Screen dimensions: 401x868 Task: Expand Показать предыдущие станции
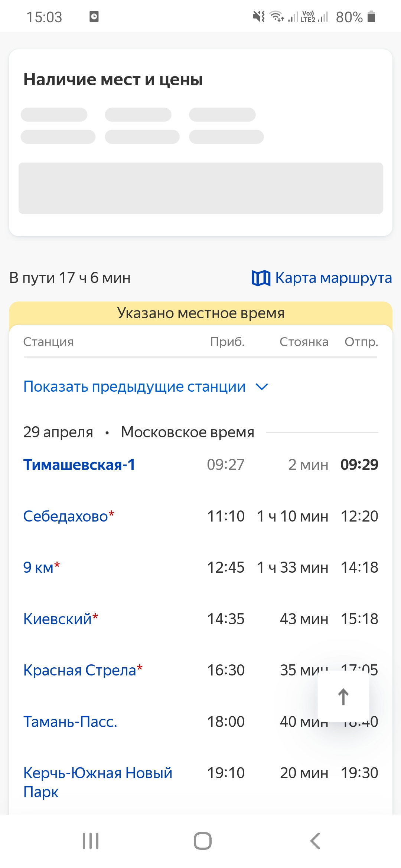pos(134,387)
